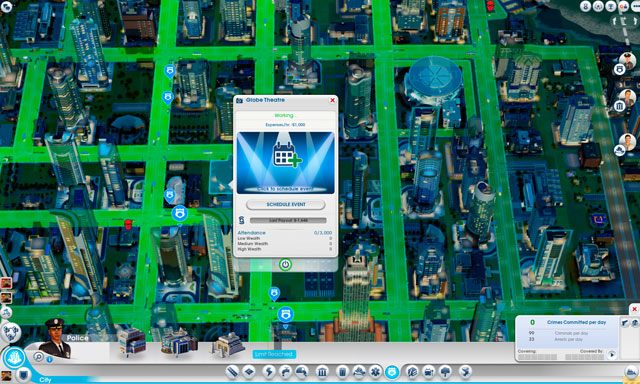
Task: Select the Waste Disposal trash-can icon
Action: (342, 372)
